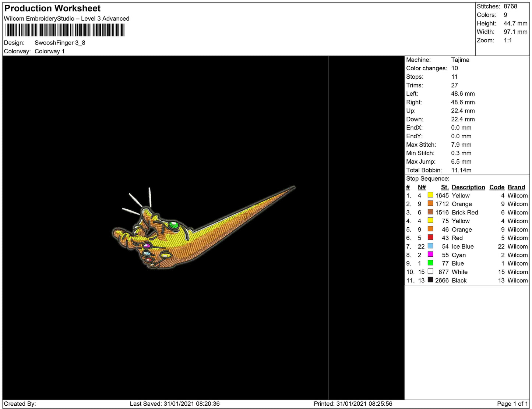Screen dimensions: 532x409
Task: Click the barcode under the worksheet title
Action: (65, 30)
